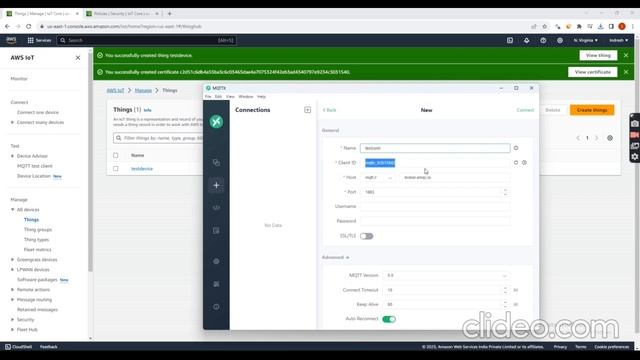Open MQTTX File menu
The width and height of the screenshot is (640, 360).
pyautogui.click(x=208, y=97)
